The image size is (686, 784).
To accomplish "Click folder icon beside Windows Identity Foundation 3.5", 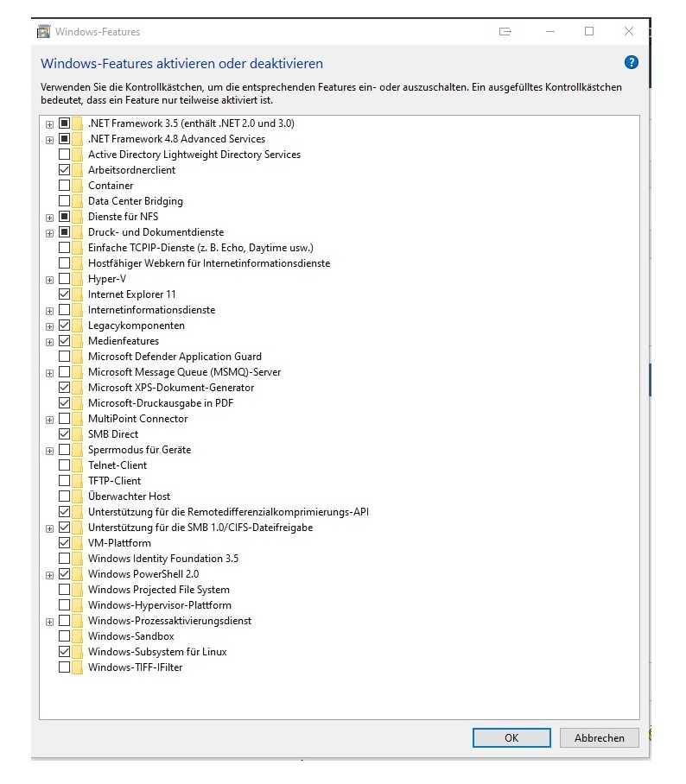I will tap(77, 558).
